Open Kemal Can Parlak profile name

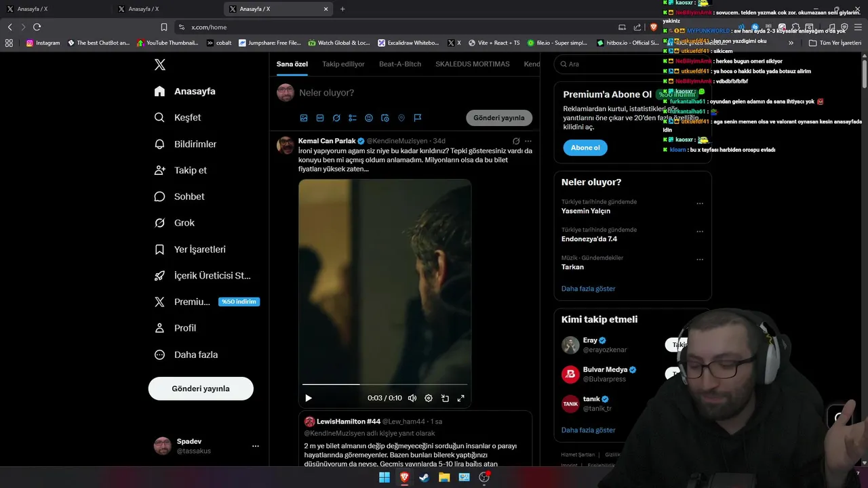tap(327, 141)
